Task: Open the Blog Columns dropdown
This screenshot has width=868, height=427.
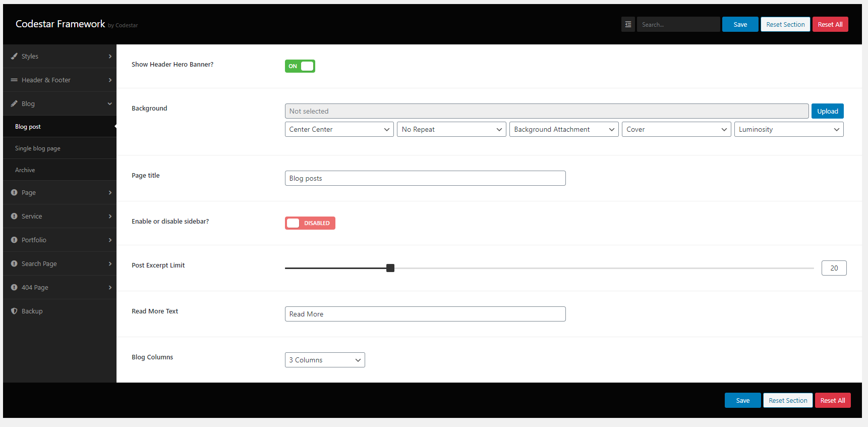Action: pos(324,360)
